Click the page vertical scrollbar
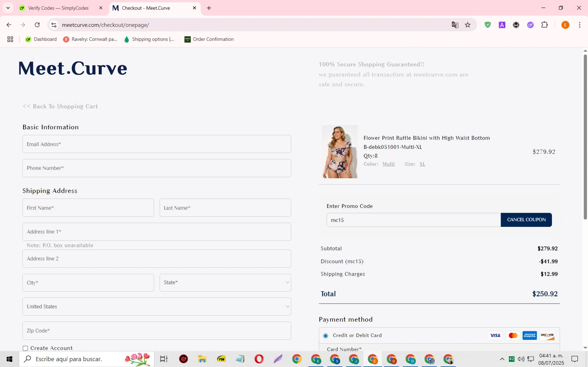 tap(585, 137)
